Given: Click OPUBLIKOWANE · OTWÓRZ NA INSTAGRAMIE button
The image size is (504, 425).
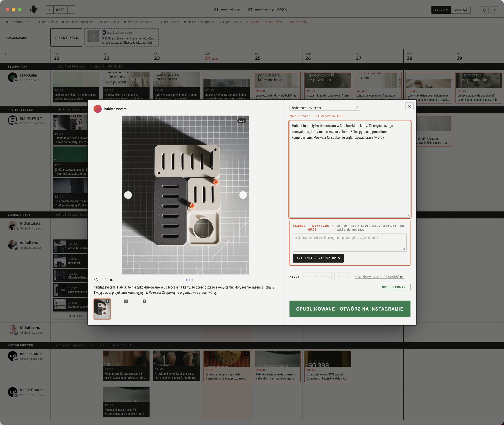Looking at the screenshot, I should tap(350, 309).
